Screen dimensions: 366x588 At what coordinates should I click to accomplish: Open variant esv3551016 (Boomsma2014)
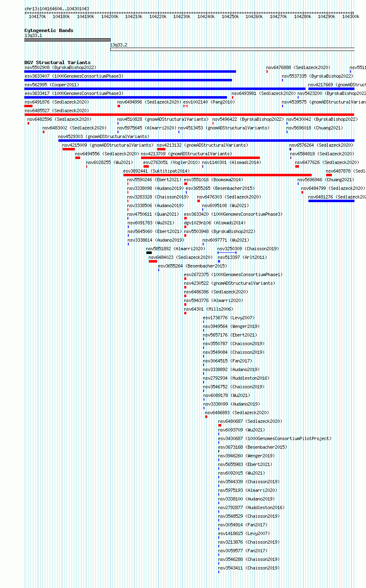[x=185, y=184]
